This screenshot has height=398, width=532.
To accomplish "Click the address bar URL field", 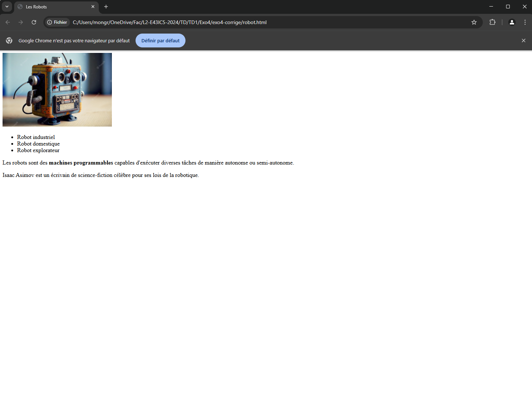I will coord(255,22).
